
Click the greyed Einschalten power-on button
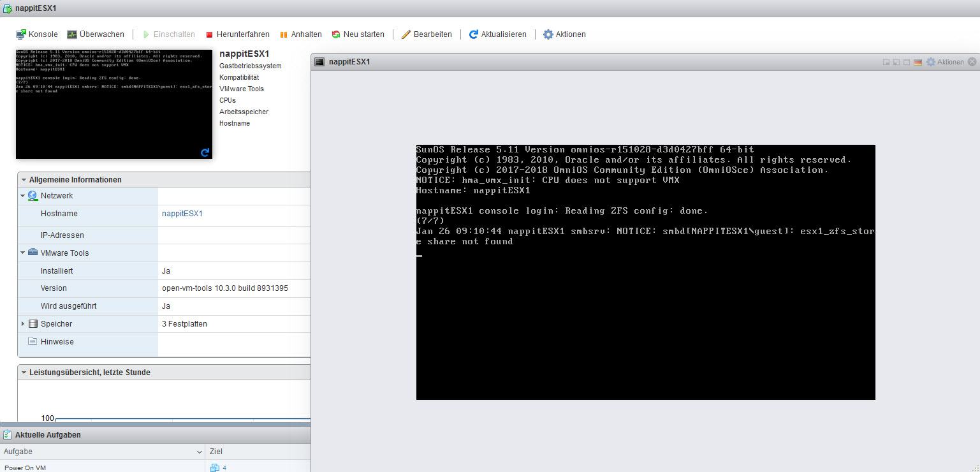168,34
